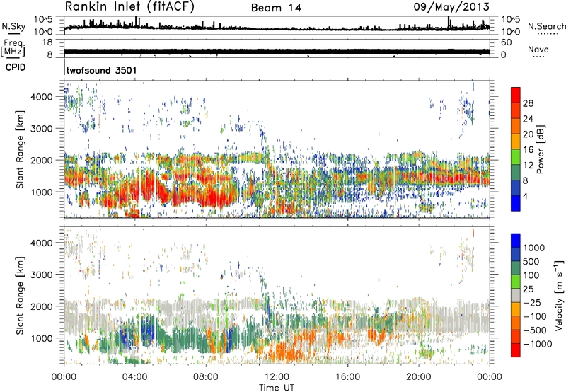This screenshot has width=566, height=392.
Task: Click the "08:00" time tick label
Action: (206, 377)
